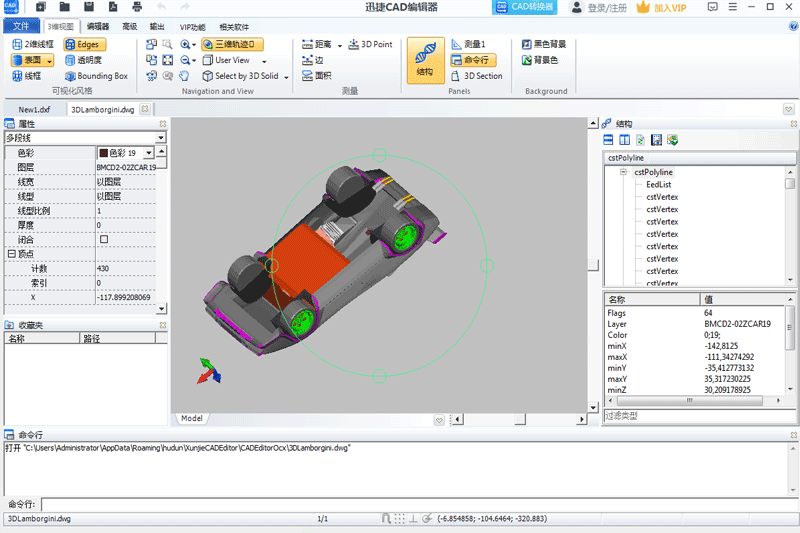
Task: Collapse the cstPolyline tree node
Action: point(623,172)
